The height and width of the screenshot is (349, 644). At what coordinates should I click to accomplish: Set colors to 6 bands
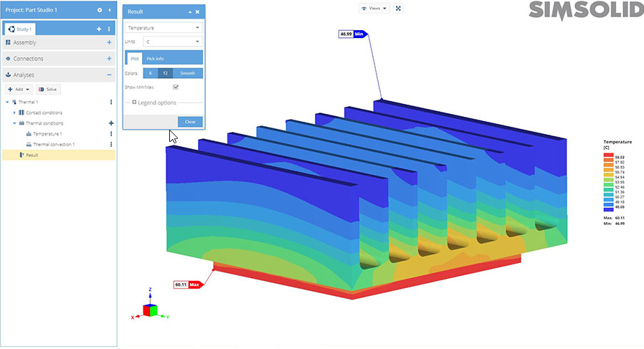149,73
